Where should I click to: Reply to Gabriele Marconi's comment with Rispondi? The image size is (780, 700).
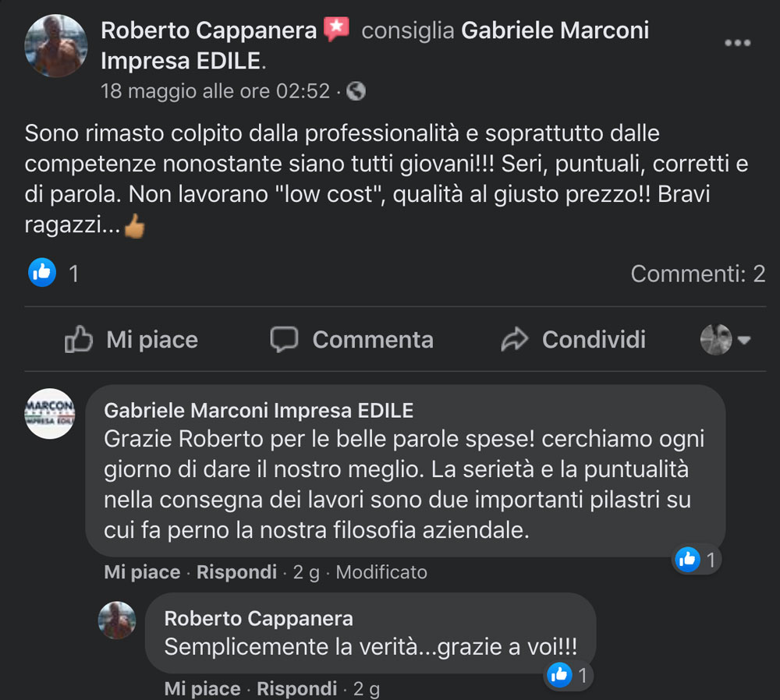pos(236,572)
